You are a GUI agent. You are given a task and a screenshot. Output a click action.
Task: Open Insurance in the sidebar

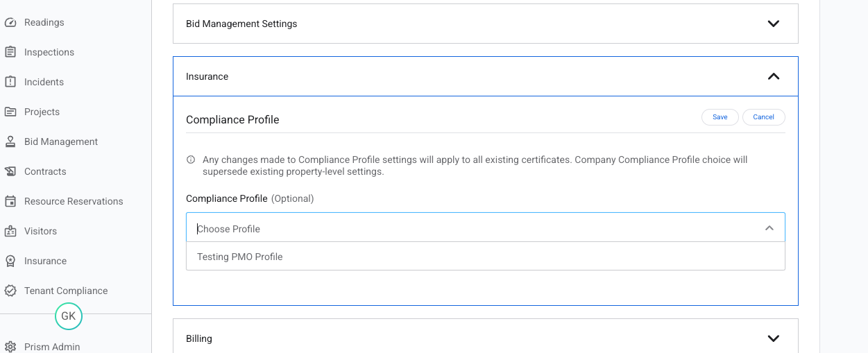pos(45,261)
